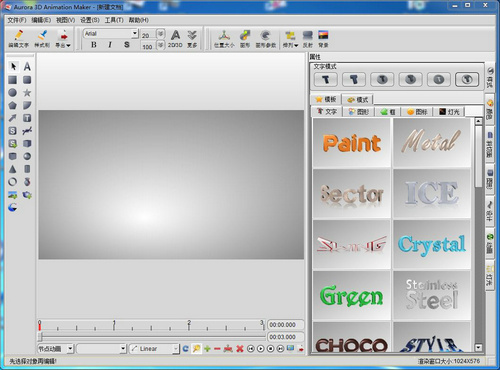Select the sixth (highlighted) text mode button
Viewport: 500px width, 370px height.
pyautogui.click(x=467, y=79)
